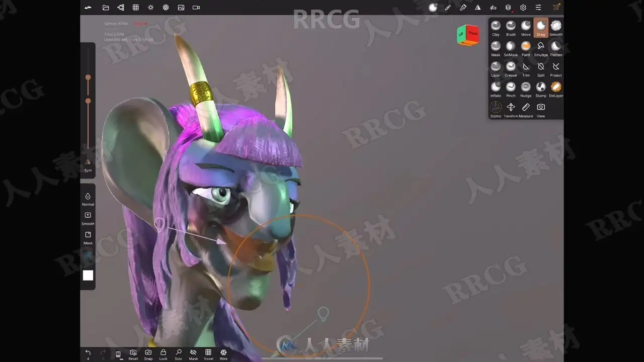Select the SelMask tool

511,49
